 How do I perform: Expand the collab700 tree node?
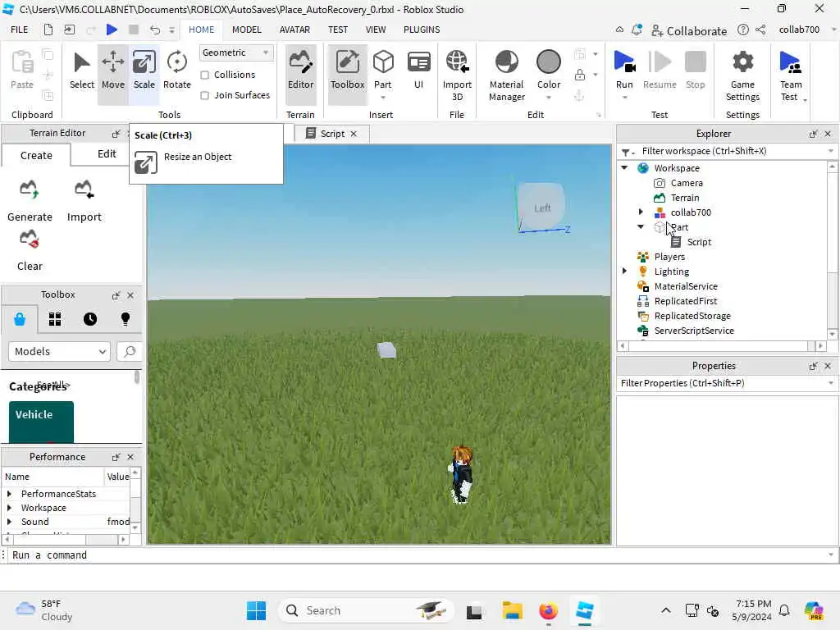[x=641, y=212]
